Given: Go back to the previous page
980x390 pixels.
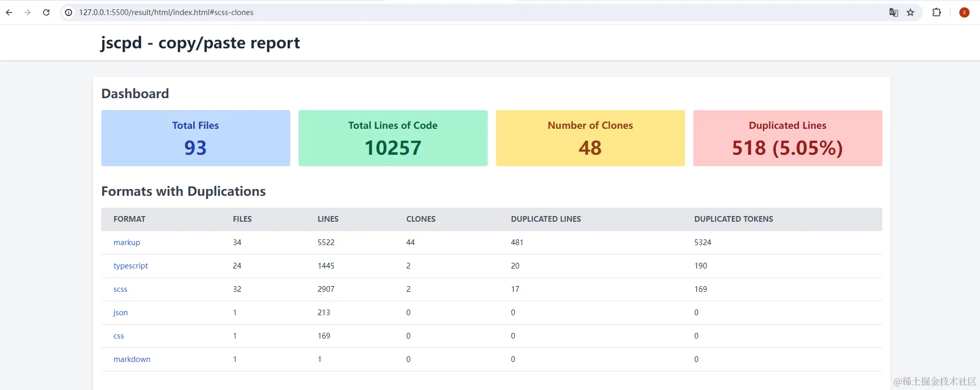Looking at the screenshot, I should click(x=9, y=12).
